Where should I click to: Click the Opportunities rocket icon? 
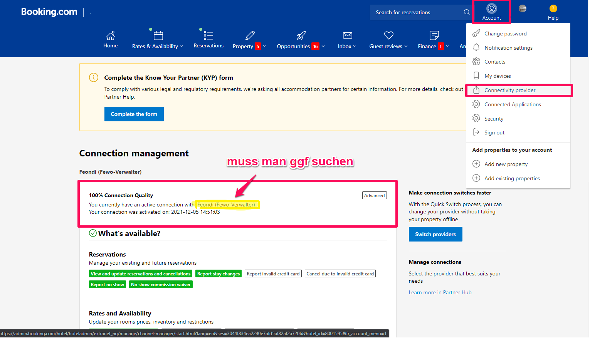click(x=301, y=36)
